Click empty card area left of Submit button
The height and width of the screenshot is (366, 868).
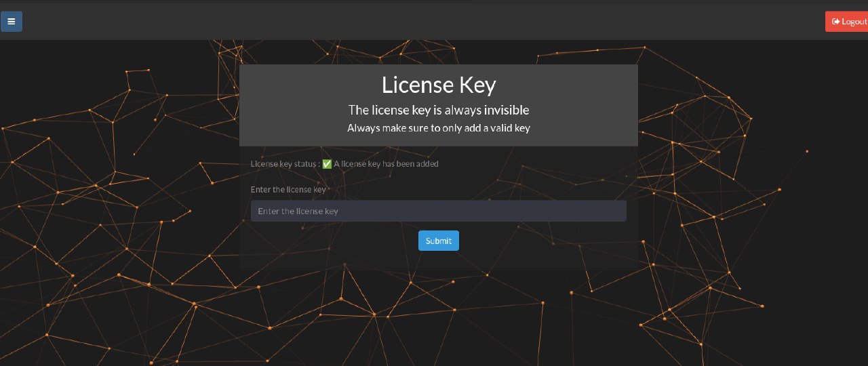point(325,241)
